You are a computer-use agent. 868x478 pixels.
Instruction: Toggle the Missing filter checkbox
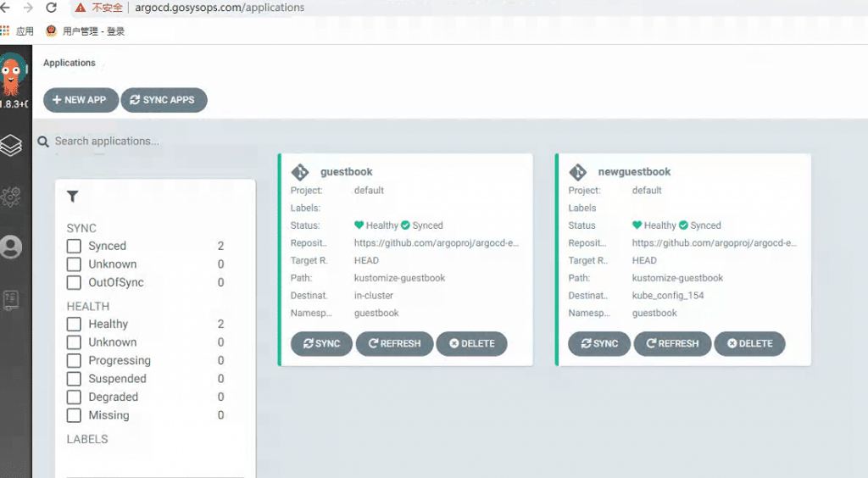pos(74,415)
